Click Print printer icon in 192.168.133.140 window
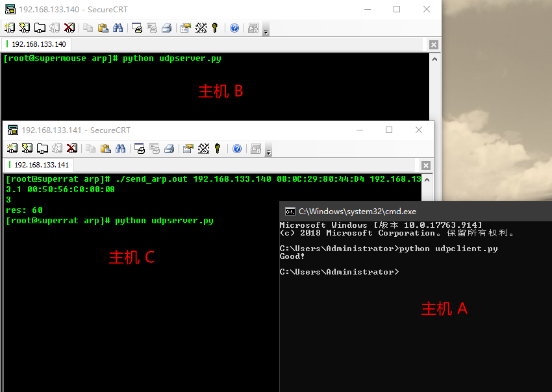The image size is (552, 392). [x=166, y=28]
